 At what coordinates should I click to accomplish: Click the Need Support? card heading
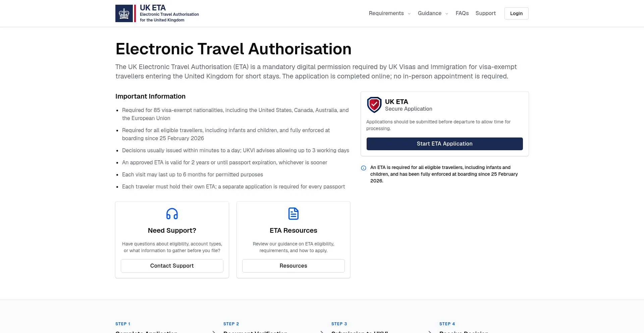[x=172, y=231]
